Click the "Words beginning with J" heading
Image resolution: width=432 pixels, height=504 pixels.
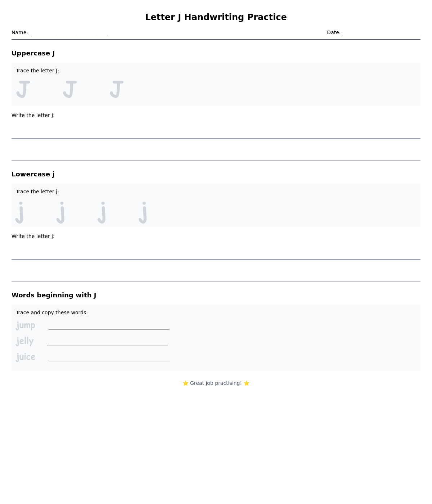[x=54, y=295]
